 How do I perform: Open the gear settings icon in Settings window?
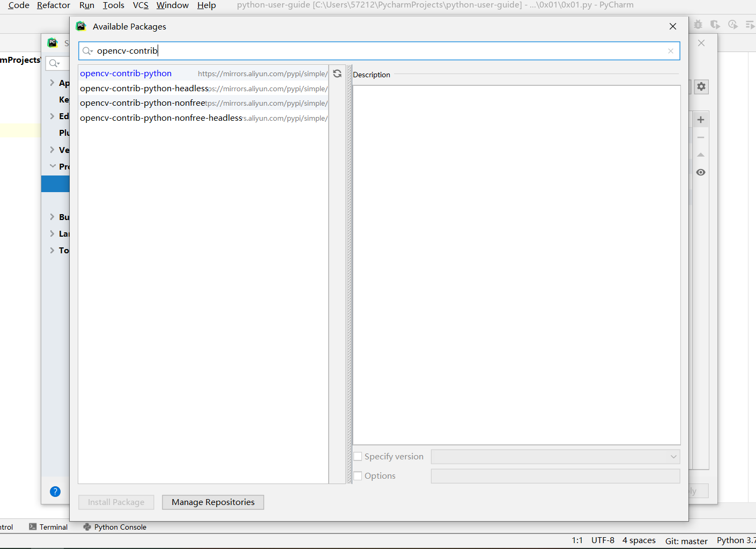701,86
